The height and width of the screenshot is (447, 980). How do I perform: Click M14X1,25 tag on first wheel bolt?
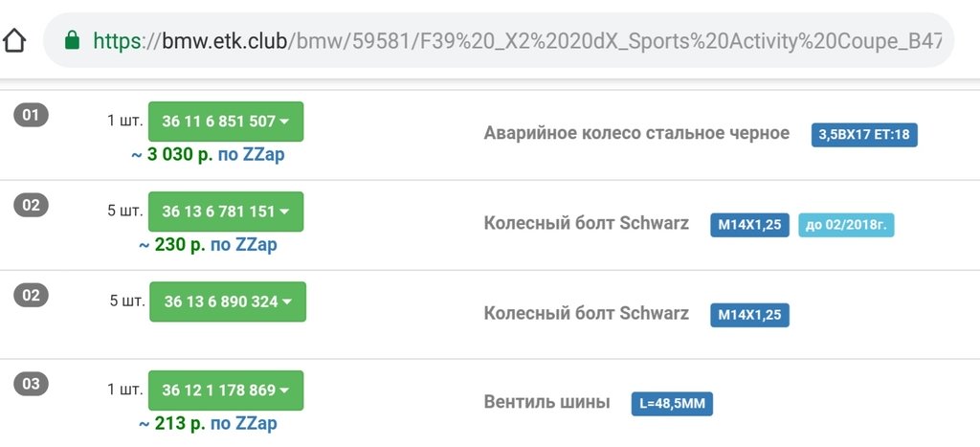click(x=749, y=225)
